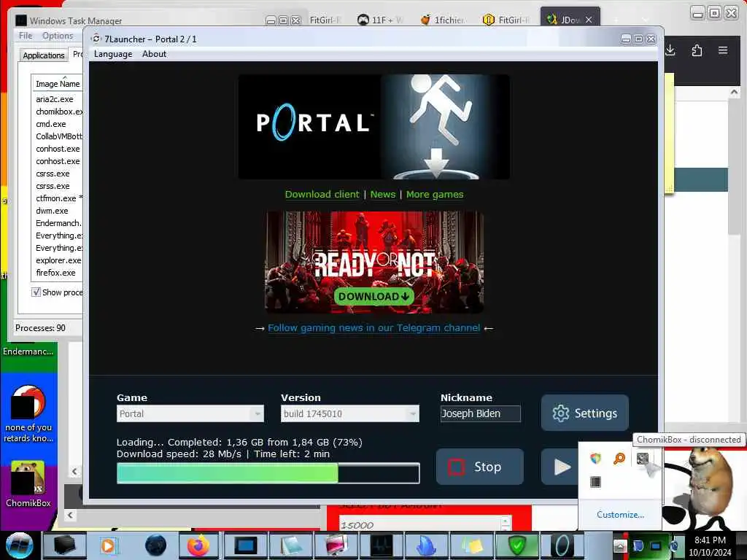Stop the Portal download
The image size is (747, 560).
480,467
